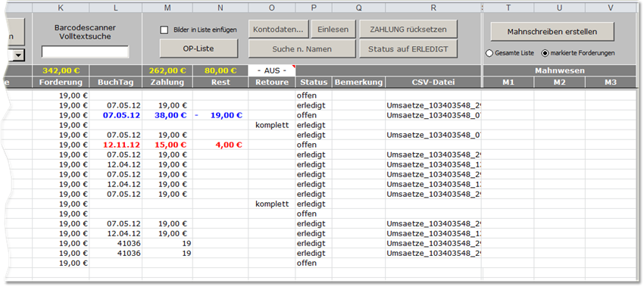Click the Zahlung table header
This screenshot has height=287, width=644.
tap(167, 82)
